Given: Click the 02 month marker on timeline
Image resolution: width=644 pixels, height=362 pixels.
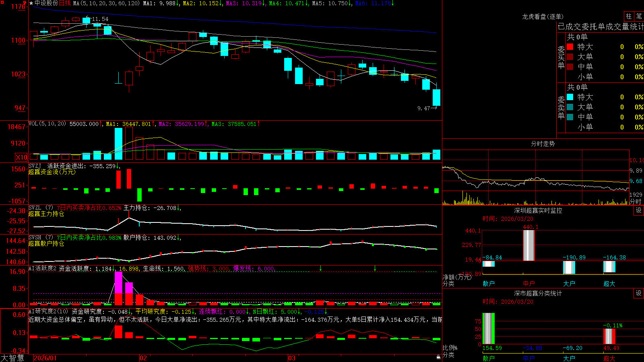Looking at the screenshot, I should (x=143, y=358).
